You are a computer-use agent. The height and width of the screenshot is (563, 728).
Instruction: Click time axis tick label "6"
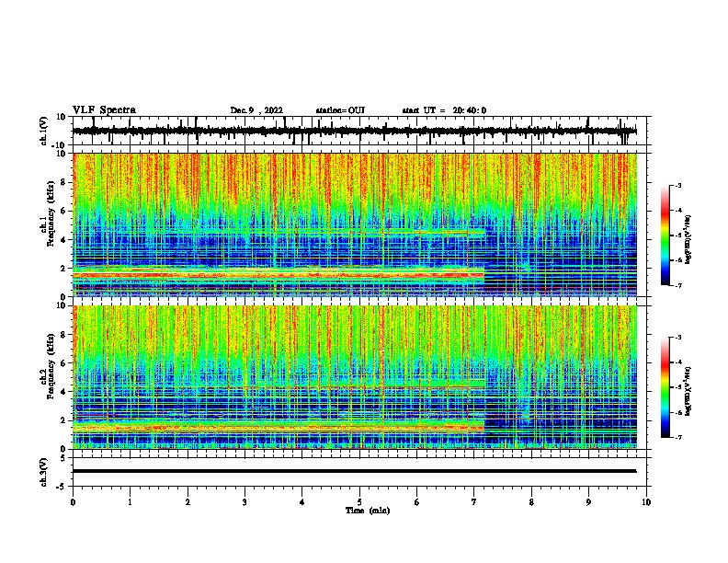(x=417, y=502)
